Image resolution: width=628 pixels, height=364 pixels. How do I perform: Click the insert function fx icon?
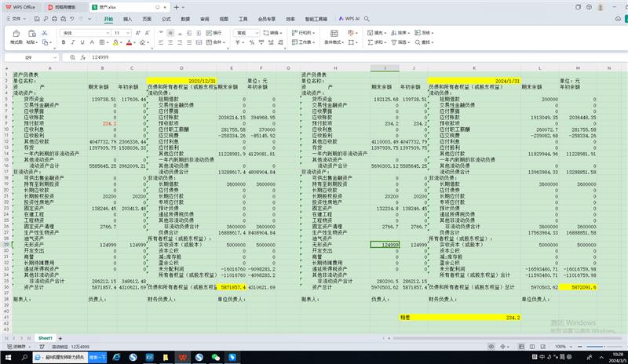coord(83,57)
